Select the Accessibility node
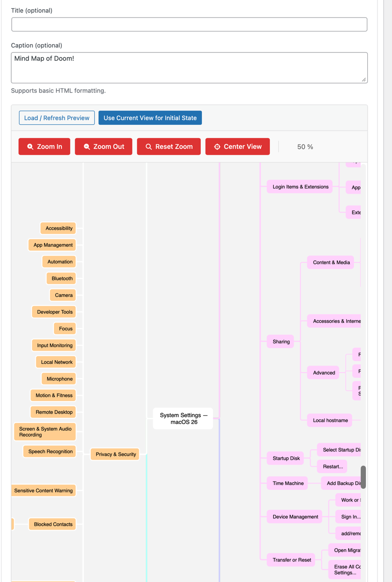 pos(58,228)
